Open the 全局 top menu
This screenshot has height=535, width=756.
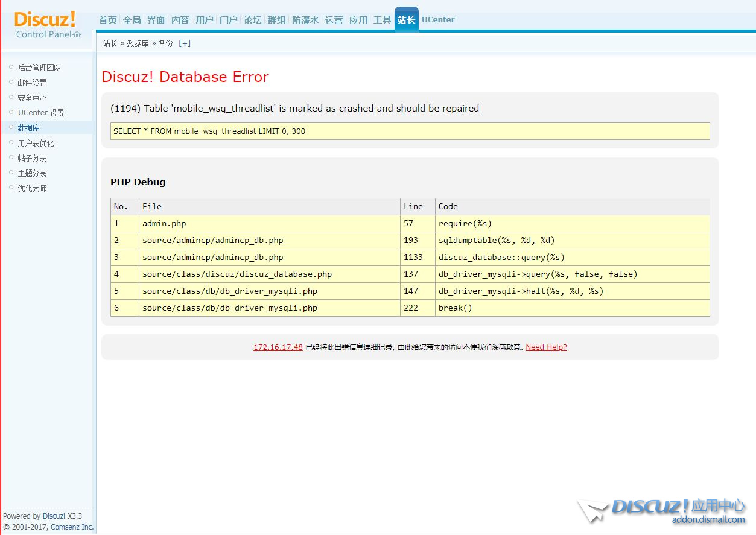(132, 20)
